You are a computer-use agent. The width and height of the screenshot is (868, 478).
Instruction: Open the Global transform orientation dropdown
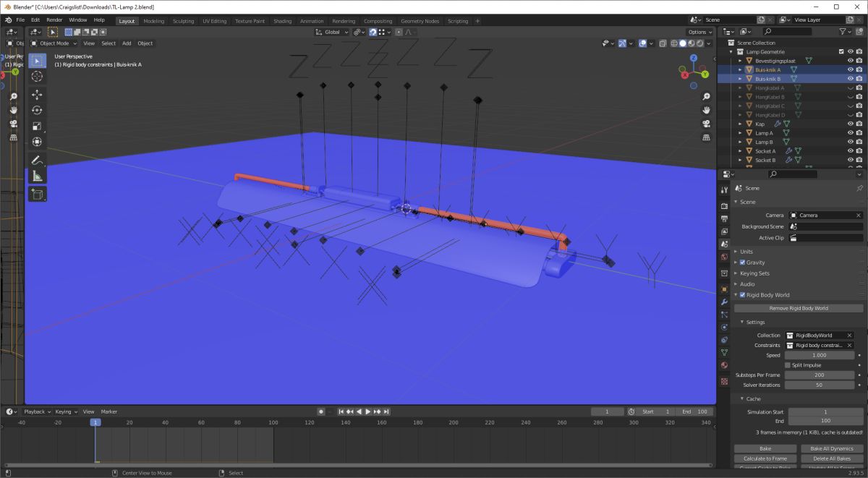(x=332, y=32)
